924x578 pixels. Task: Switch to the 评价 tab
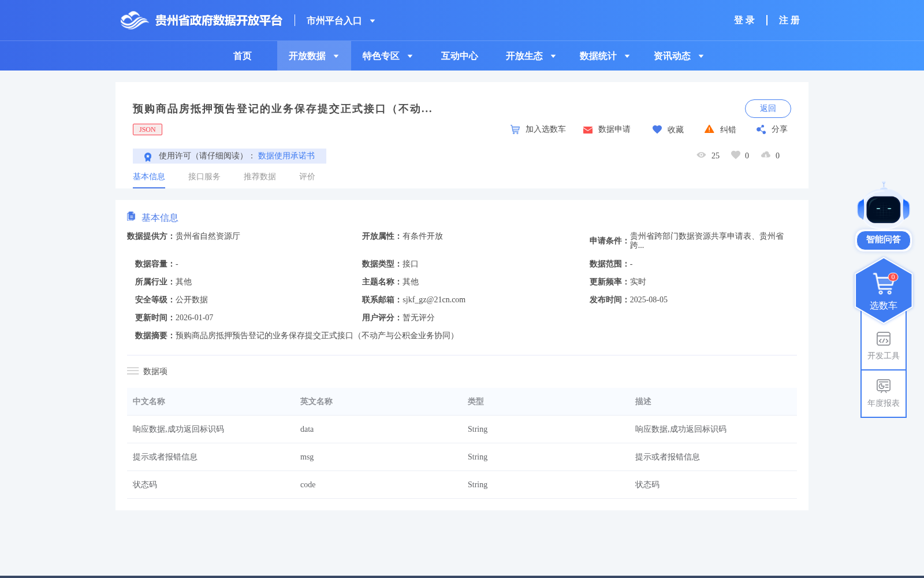pyautogui.click(x=307, y=177)
